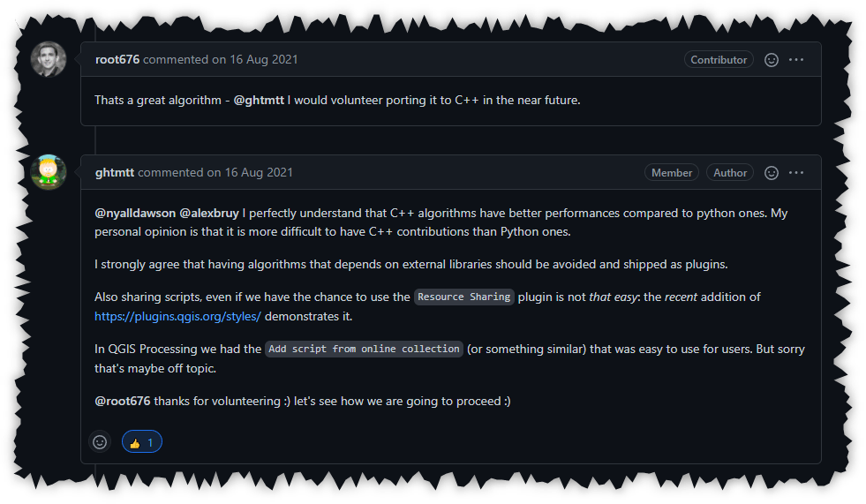Viewport: 866px width, 504px height.
Task: Click the Author badge
Action: pos(730,173)
